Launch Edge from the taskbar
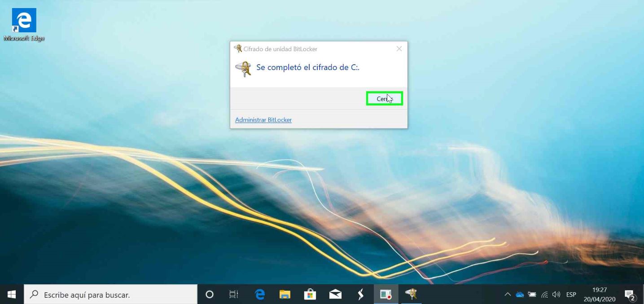644x304 pixels. click(260, 295)
